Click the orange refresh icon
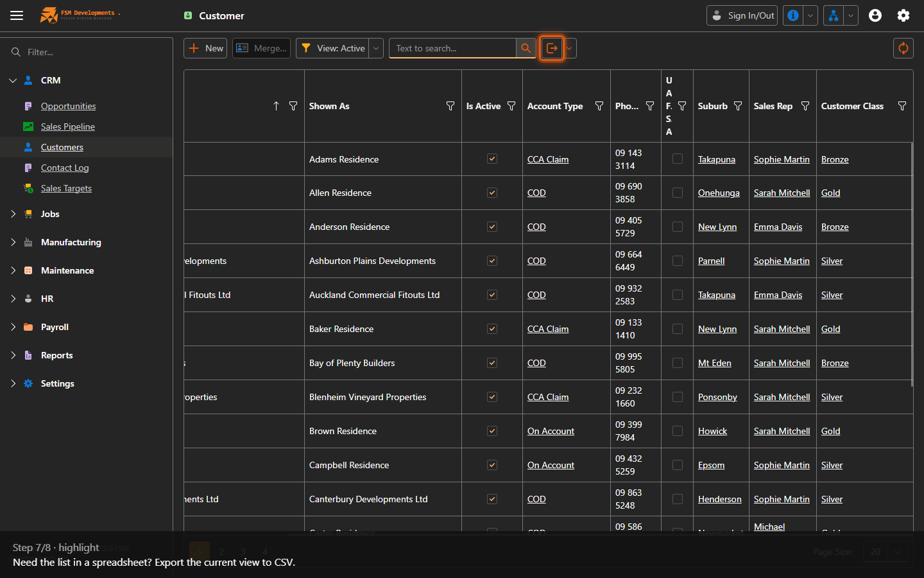 (x=903, y=48)
